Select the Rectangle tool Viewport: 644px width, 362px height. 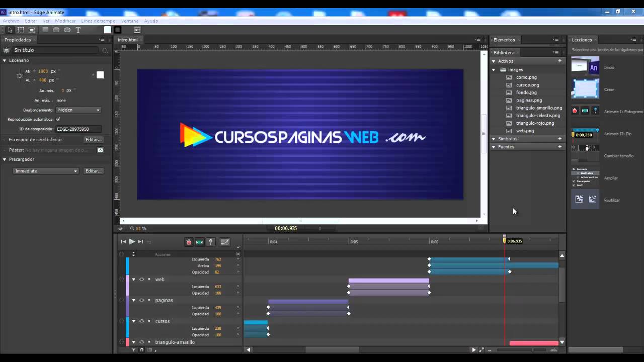coord(45,30)
